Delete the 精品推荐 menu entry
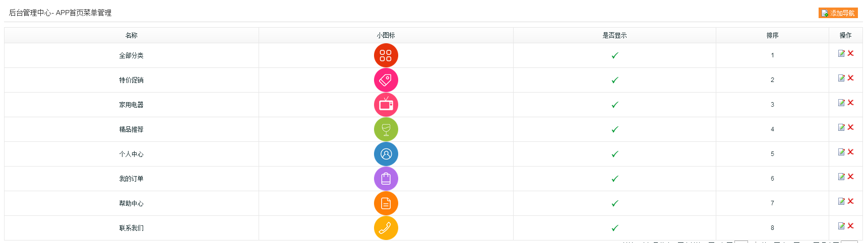The image size is (868, 243). point(850,127)
